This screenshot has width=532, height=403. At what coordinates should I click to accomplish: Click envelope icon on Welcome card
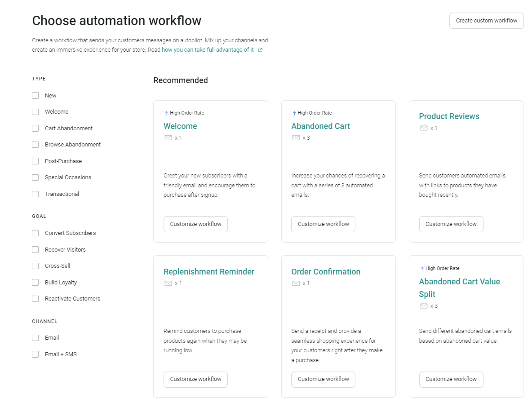point(168,138)
